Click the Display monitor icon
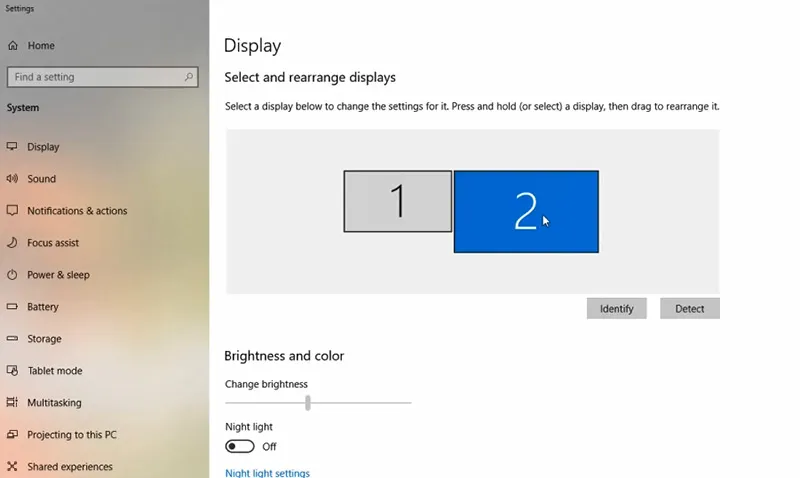The width and height of the screenshot is (800, 478). (x=12, y=147)
